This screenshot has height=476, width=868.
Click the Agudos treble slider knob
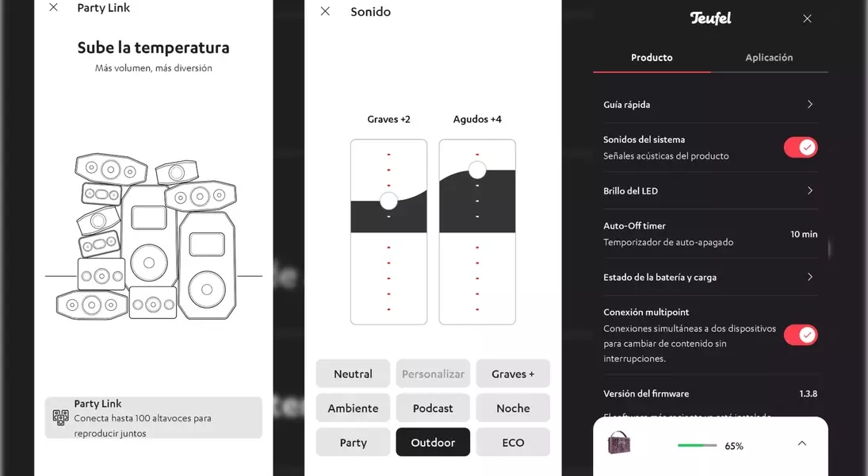477,170
